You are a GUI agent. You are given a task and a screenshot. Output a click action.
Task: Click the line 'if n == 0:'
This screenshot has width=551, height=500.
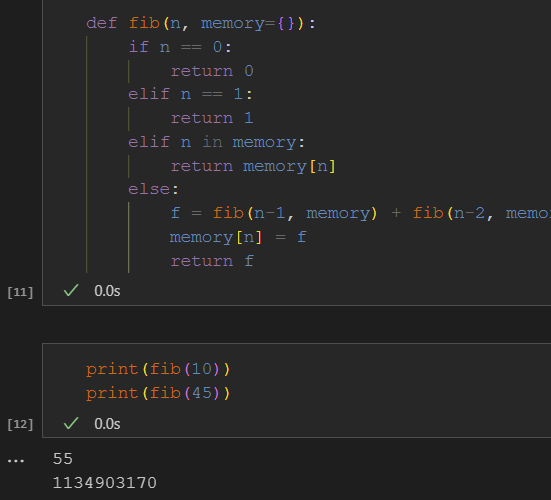point(180,47)
